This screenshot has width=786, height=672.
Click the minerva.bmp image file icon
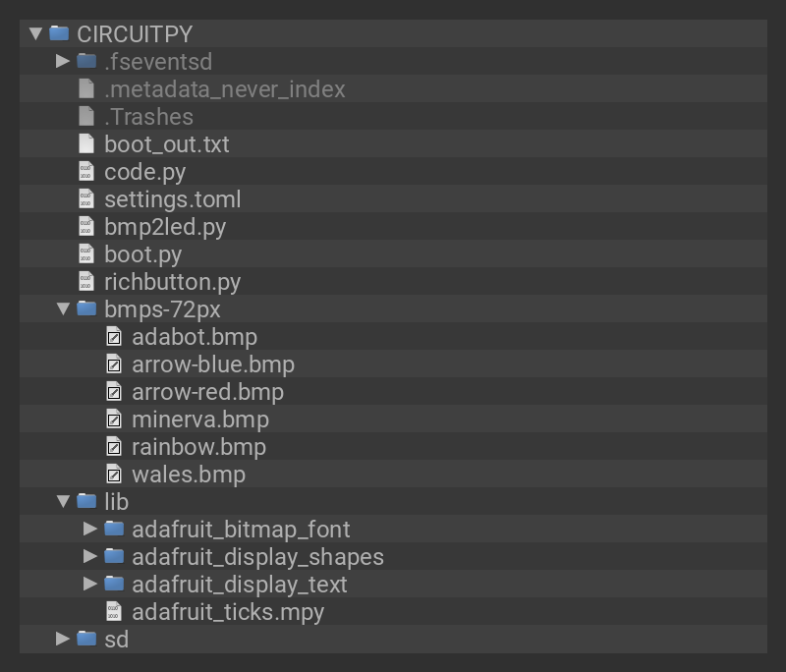click(114, 420)
